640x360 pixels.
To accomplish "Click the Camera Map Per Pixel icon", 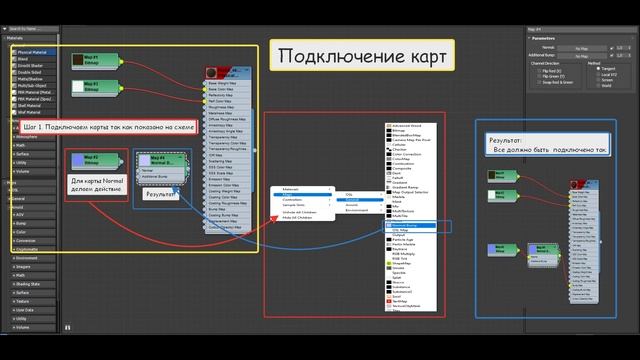I will point(389,140).
